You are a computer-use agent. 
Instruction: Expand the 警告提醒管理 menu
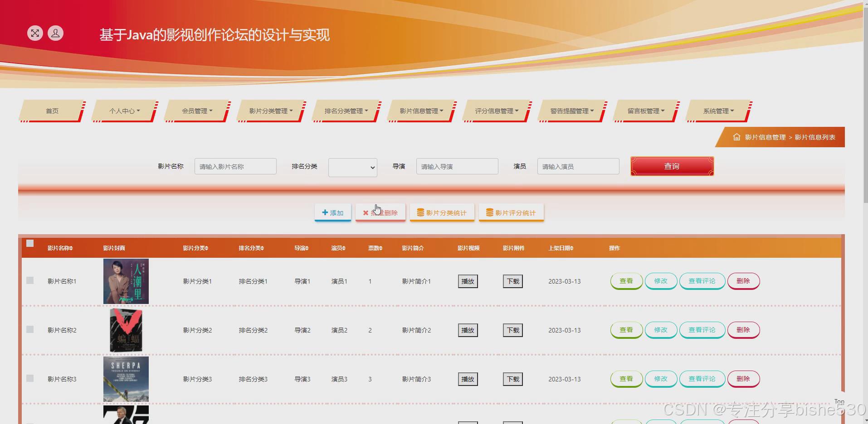[x=572, y=111]
